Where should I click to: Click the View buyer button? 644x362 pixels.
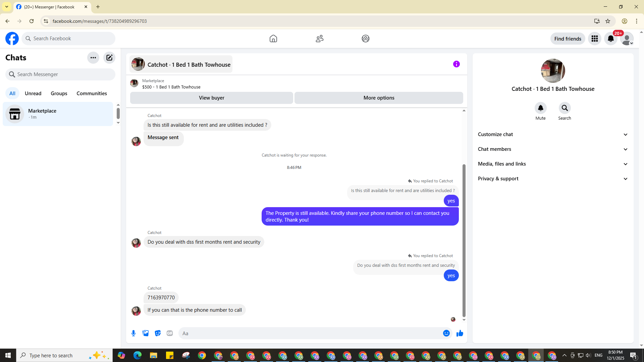coord(211,98)
